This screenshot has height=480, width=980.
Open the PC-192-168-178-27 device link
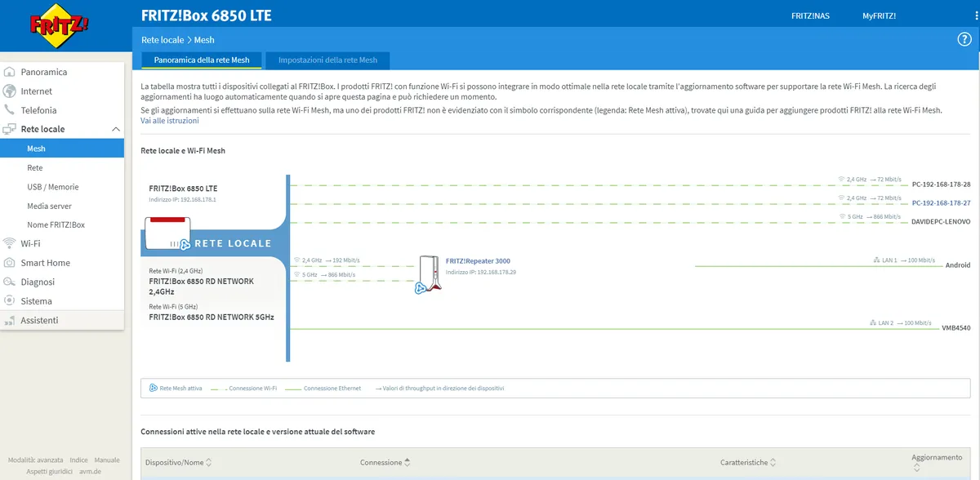pos(941,203)
